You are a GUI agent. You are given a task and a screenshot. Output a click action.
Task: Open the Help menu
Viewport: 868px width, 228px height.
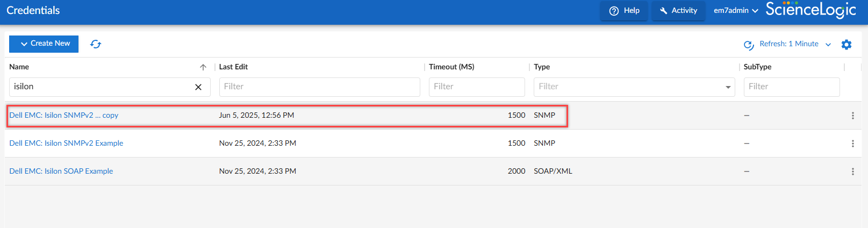tap(624, 10)
